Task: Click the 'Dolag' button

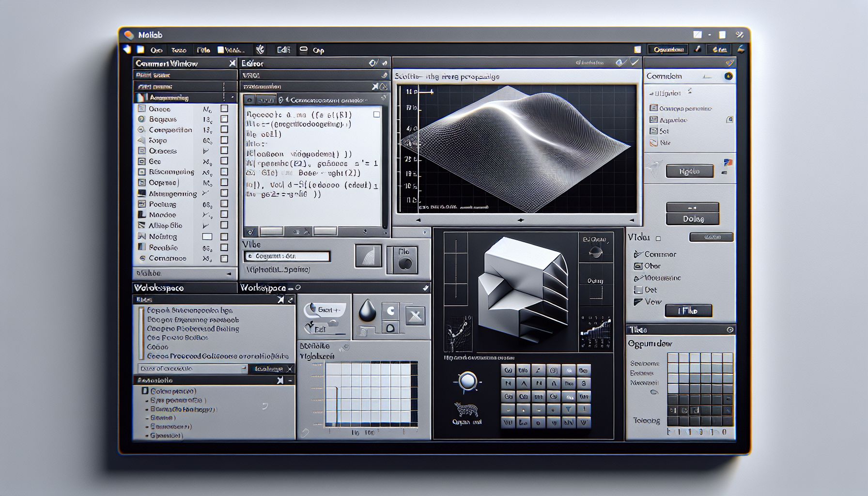Action: click(x=693, y=219)
